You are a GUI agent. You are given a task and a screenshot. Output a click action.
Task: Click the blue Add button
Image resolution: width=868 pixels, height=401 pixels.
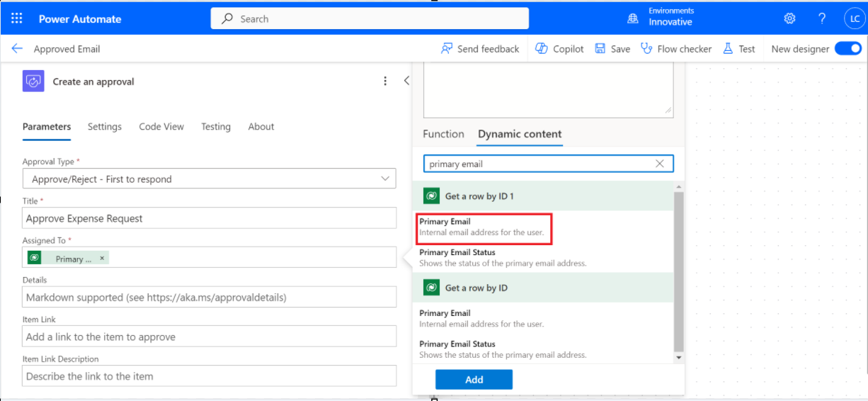(474, 380)
